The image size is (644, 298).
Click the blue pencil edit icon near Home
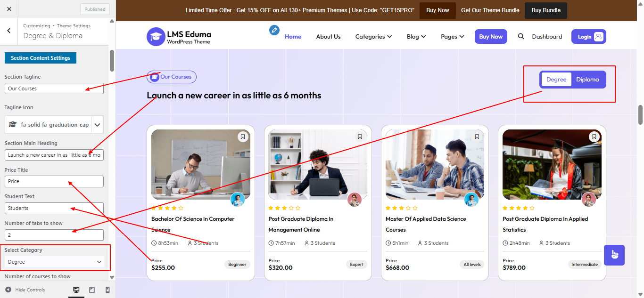[x=274, y=30]
